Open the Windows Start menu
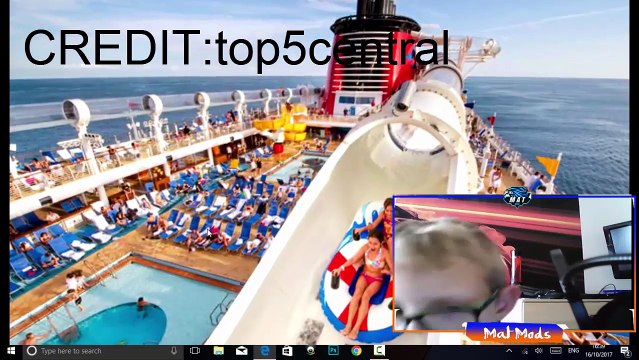The height and width of the screenshot is (360, 639). (11, 351)
